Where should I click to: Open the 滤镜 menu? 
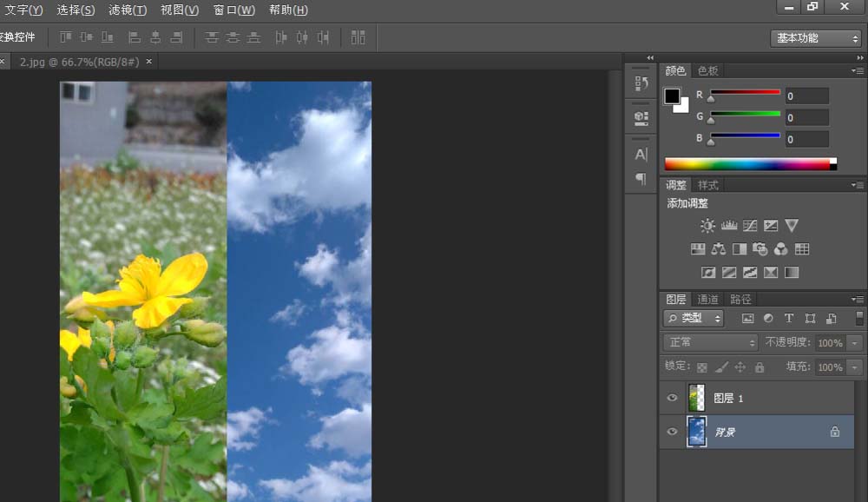pyautogui.click(x=127, y=10)
